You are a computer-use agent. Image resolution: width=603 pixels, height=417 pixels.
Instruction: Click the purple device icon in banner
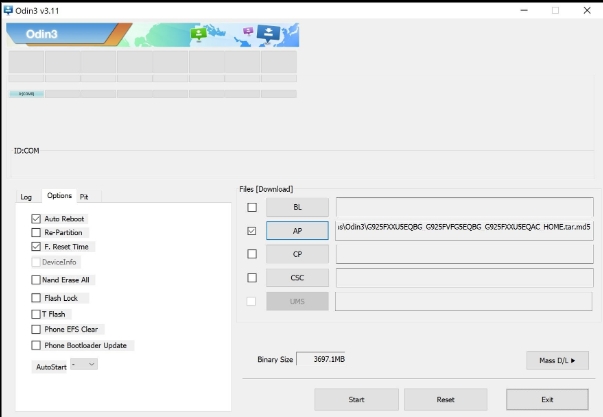point(248,31)
